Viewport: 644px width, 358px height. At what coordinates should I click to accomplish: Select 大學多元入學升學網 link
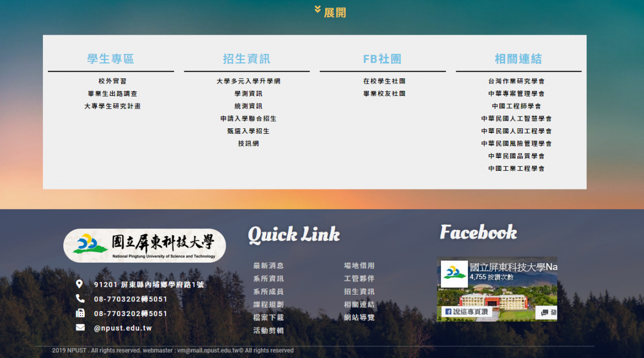tap(248, 81)
